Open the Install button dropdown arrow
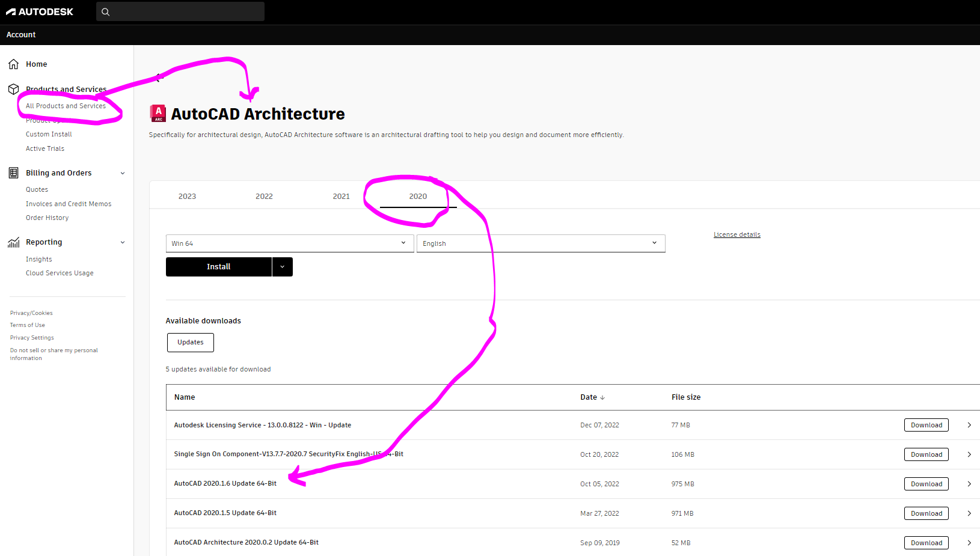The height and width of the screenshot is (556, 980). (x=282, y=266)
